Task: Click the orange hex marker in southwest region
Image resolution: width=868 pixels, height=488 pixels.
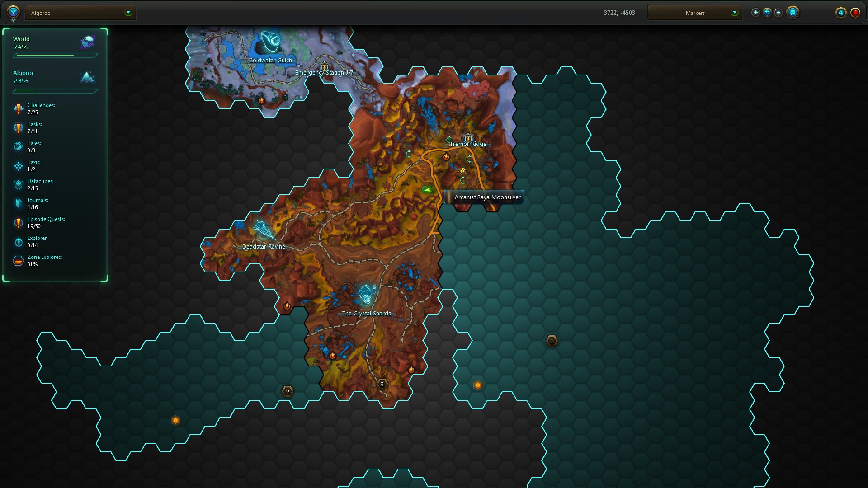Action: coord(175,421)
